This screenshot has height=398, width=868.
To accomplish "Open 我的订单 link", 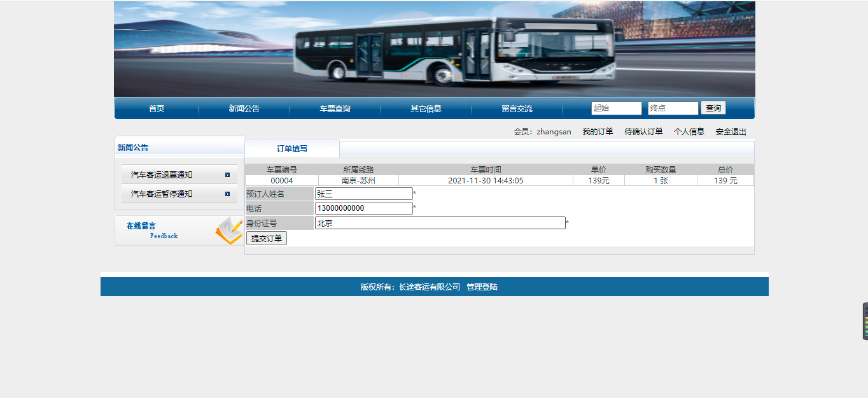I will pos(598,132).
